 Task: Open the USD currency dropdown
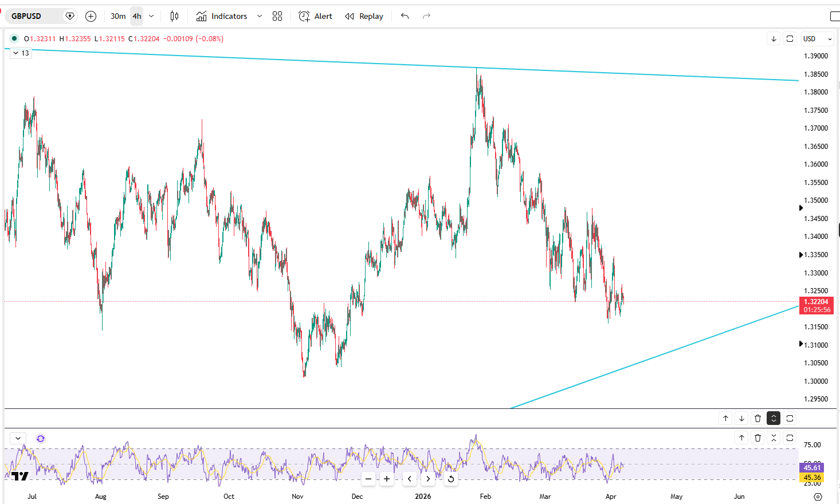817,38
